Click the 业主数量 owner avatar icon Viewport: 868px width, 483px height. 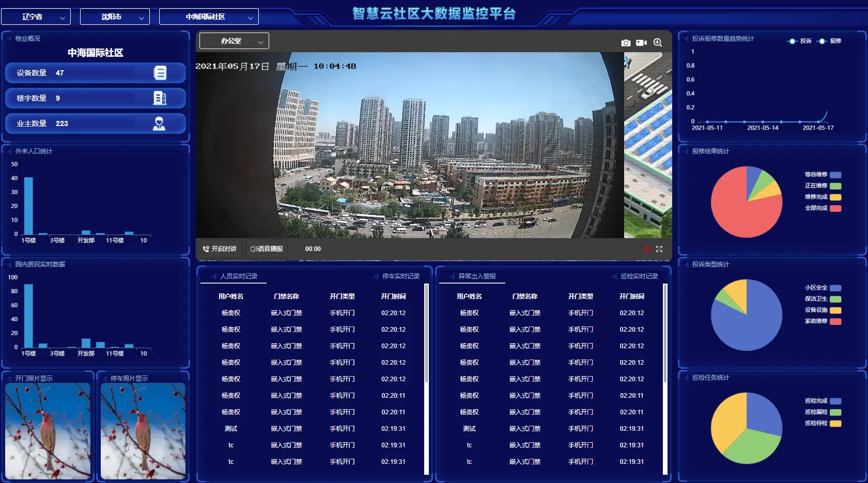pos(159,123)
